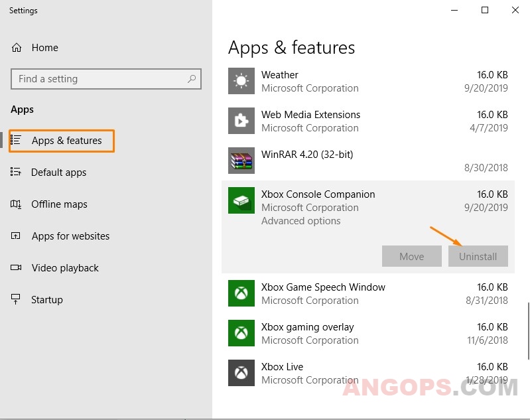Maximize the Settings window
530x420 pixels.
pyautogui.click(x=485, y=10)
